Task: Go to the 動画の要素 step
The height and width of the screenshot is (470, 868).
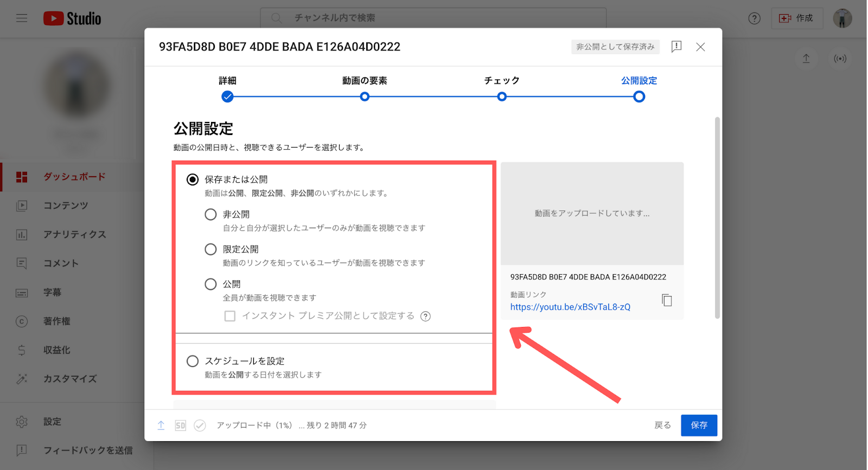Action: [x=365, y=88]
